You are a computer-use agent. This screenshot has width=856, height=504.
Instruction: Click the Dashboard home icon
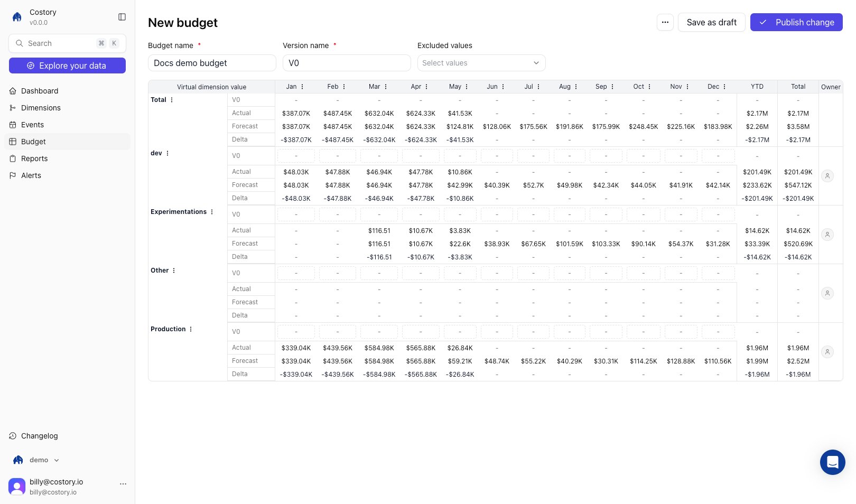13,91
